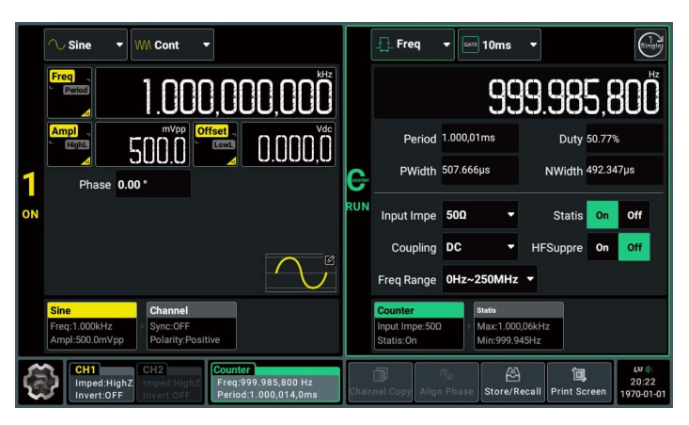
Task: Switch to the CH2 tab
Action: pyautogui.click(x=169, y=382)
